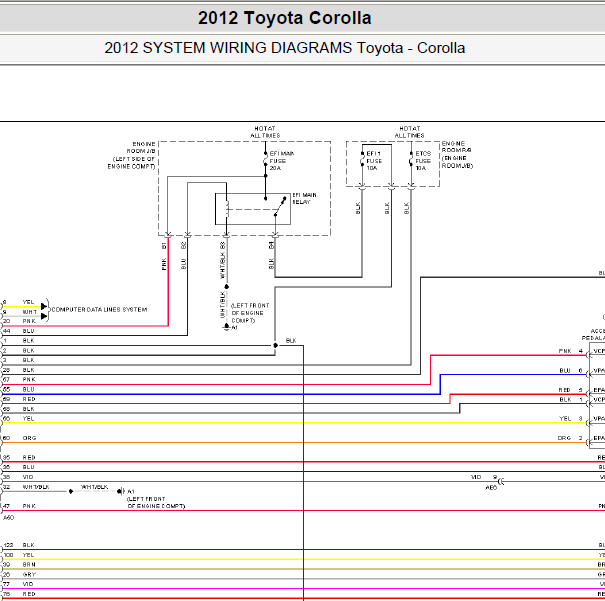Click the "(LEFT FRONT OF ENGINE COMPT)" note beside pin 32
This screenshot has width=605, height=601.
click(x=156, y=502)
